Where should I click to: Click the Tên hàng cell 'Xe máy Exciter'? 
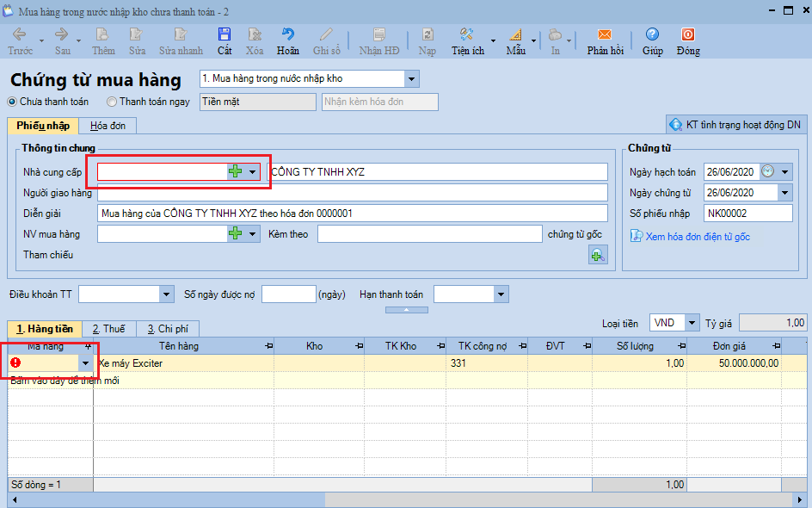[184, 362]
